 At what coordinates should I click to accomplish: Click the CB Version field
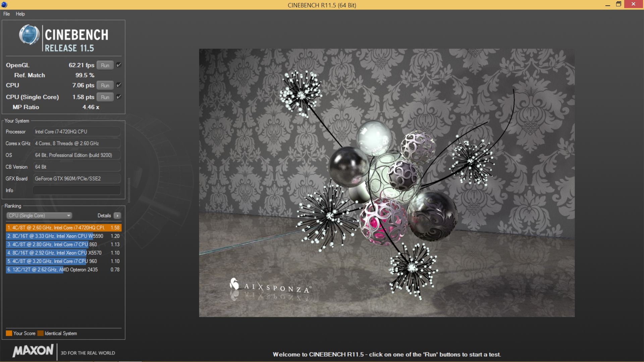[77, 167]
